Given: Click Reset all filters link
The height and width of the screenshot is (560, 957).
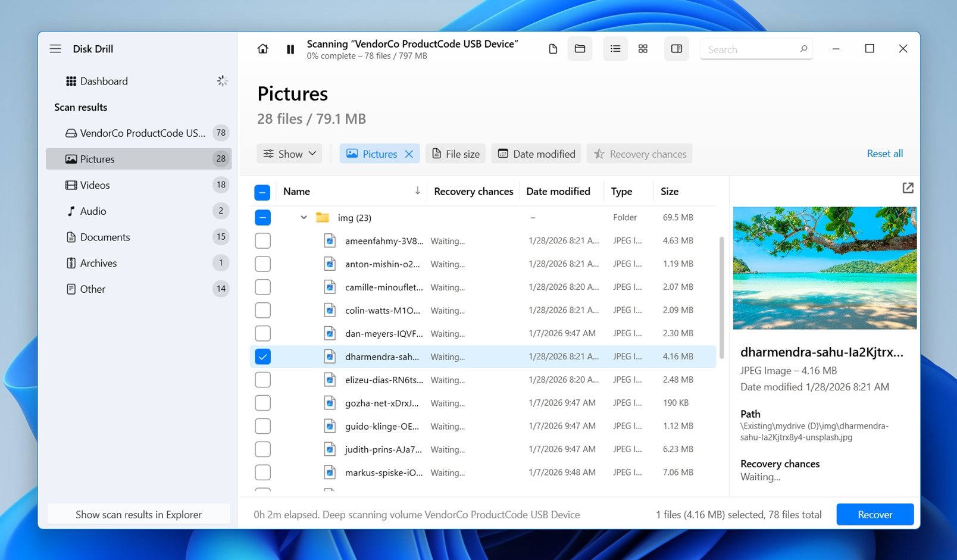Looking at the screenshot, I should 885,154.
